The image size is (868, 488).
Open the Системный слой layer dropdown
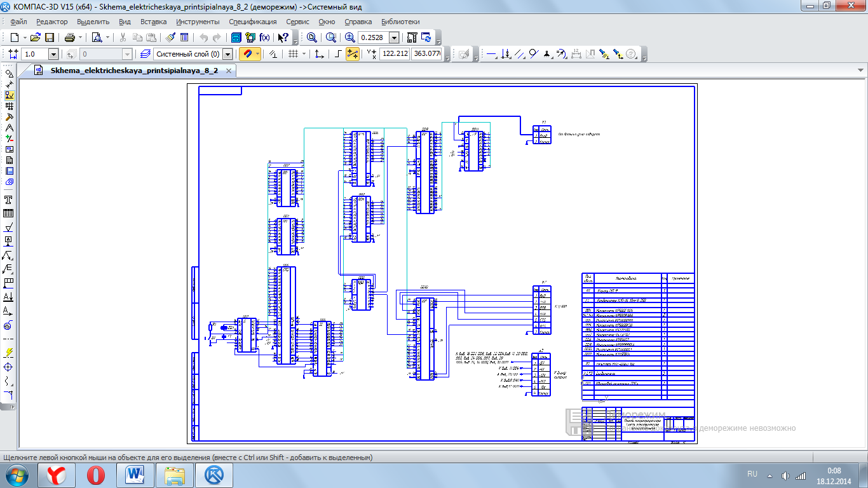tap(227, 55)
